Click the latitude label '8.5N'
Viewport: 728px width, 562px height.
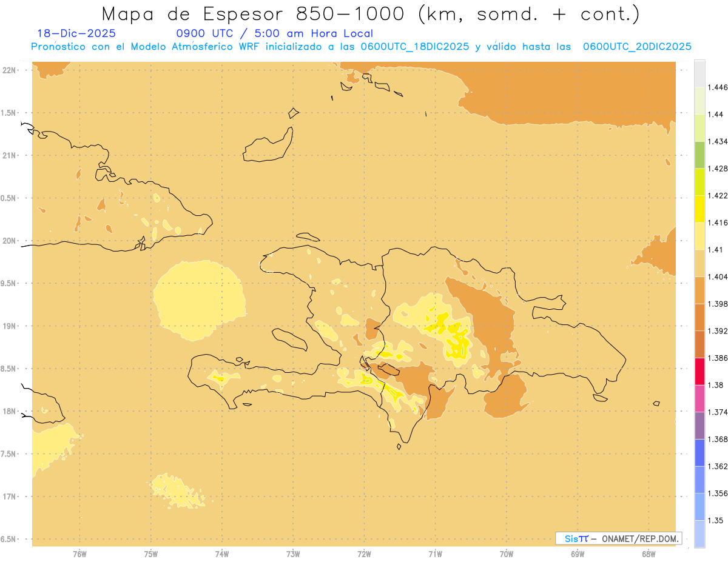tap(8, 369)
